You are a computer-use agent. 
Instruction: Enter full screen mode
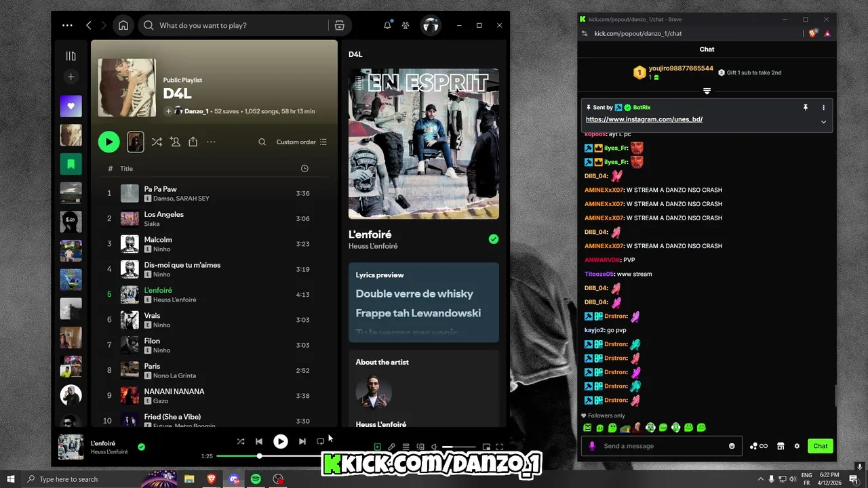pos(500,447)
